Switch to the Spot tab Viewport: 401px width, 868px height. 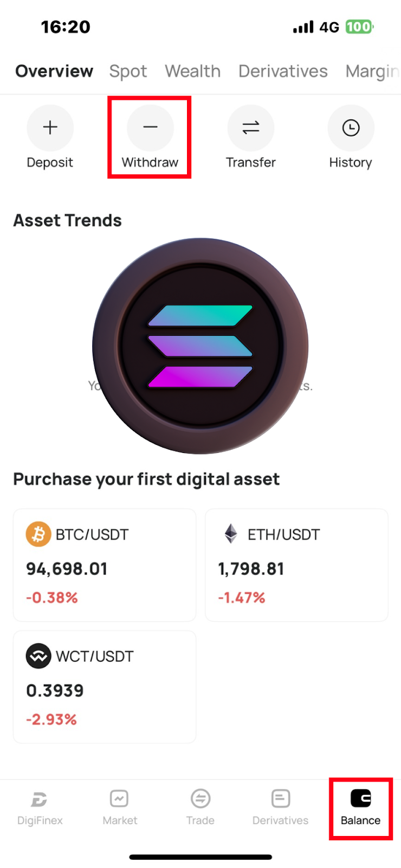click(x=128, y=71)
